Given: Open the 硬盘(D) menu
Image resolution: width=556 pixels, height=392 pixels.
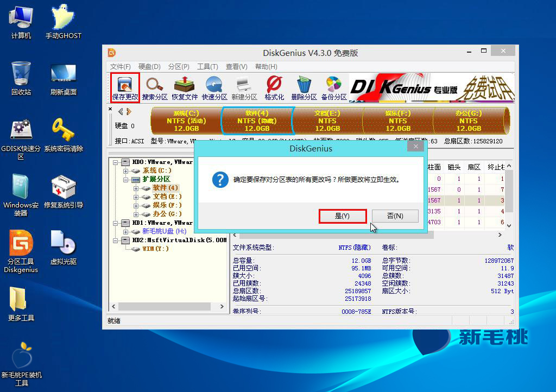Looking at the screenshot, I should point(149,67).
